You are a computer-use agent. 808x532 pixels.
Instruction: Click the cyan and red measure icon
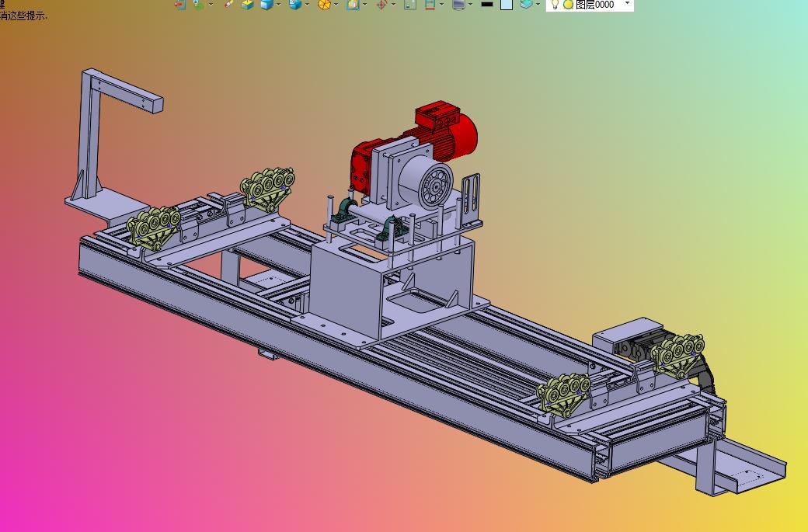(430, 4)
